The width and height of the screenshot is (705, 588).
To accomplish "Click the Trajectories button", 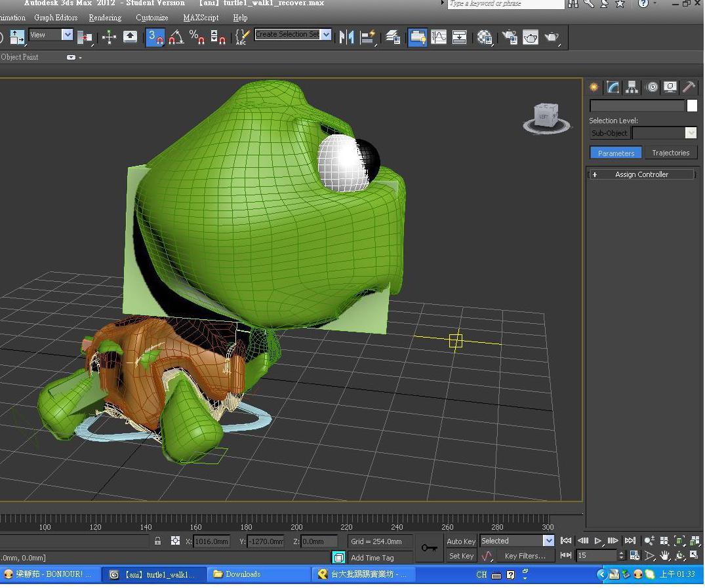I will pyautogui.click(x=671, y=153).
